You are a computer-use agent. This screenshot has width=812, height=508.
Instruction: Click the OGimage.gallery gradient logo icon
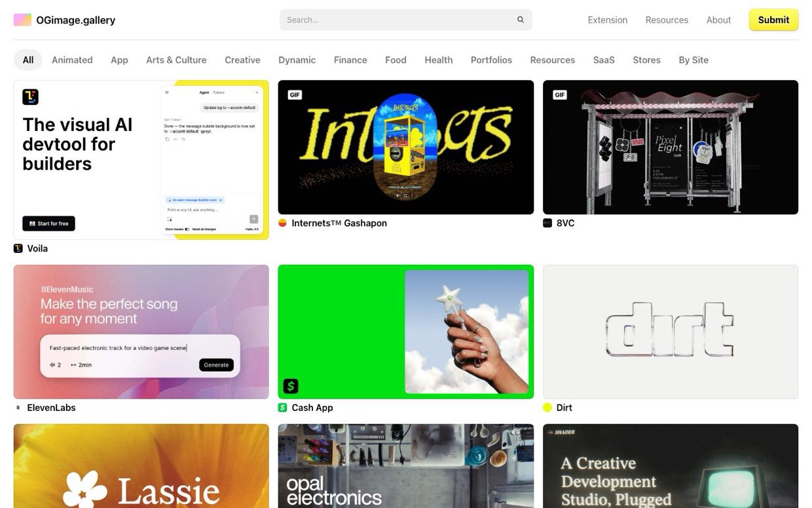point(22,20)
